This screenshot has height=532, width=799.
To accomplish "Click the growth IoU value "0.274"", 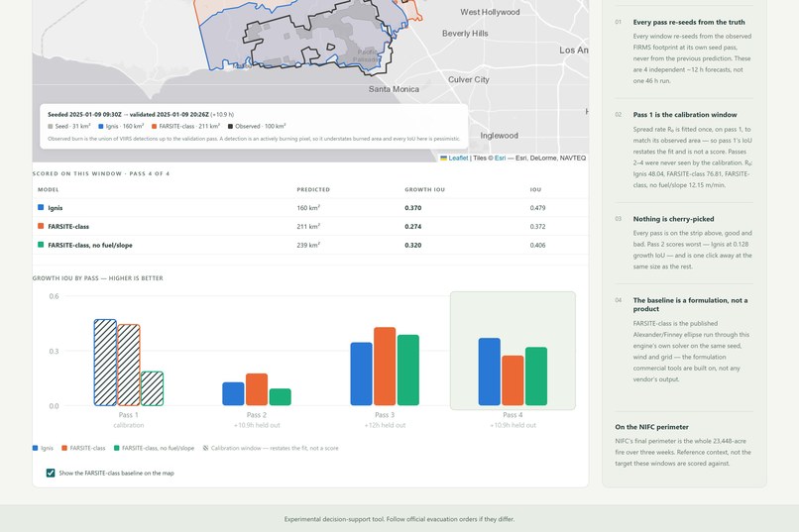I will (x=413, y=227).
